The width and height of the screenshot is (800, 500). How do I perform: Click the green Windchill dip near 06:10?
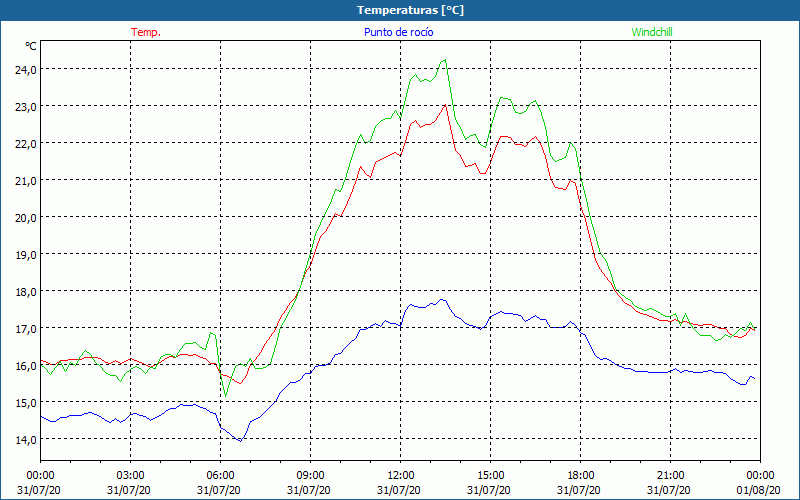[x=226, y=396]
